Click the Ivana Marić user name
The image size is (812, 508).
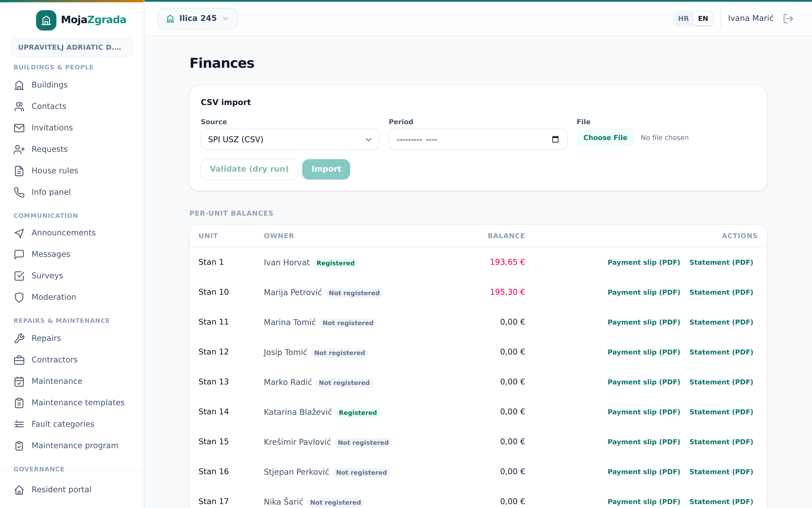[x=751, y=18]
